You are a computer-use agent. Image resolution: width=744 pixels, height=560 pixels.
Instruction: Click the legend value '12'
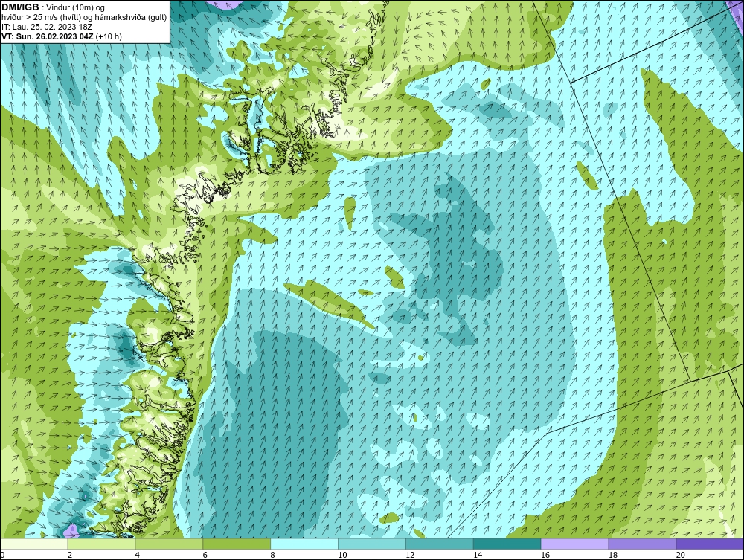(410, 555)
